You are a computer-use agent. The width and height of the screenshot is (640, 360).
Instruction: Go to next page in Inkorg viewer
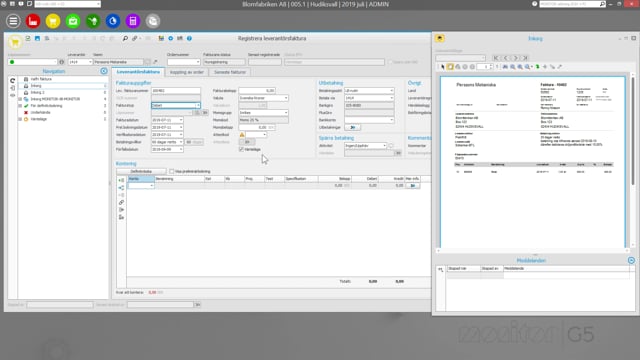(516, 58)
